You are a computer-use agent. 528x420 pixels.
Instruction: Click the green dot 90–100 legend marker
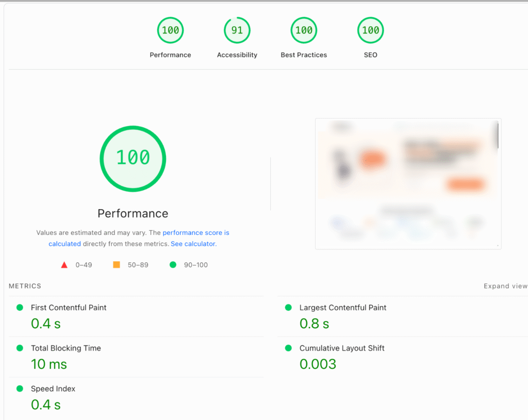coord(173,264)
